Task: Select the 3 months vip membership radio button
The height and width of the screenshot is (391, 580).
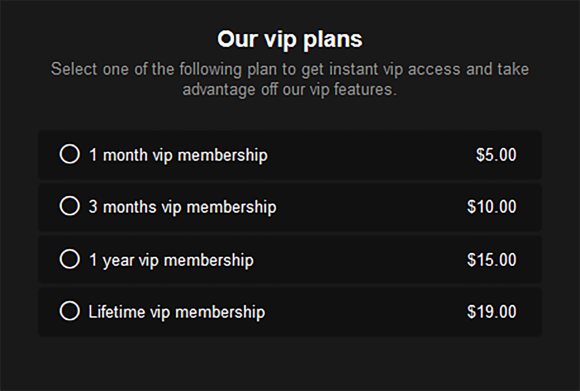Action: pos(70,206)
